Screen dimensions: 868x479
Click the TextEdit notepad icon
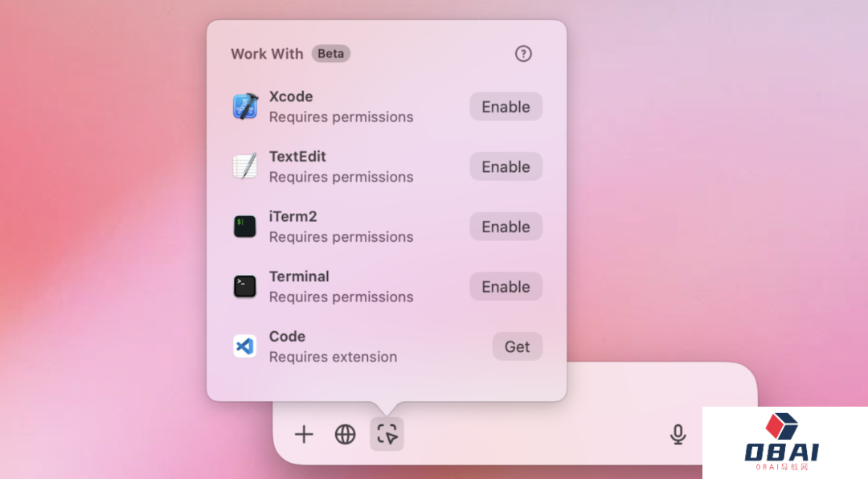pyautogui.click(x=245, y=166)
